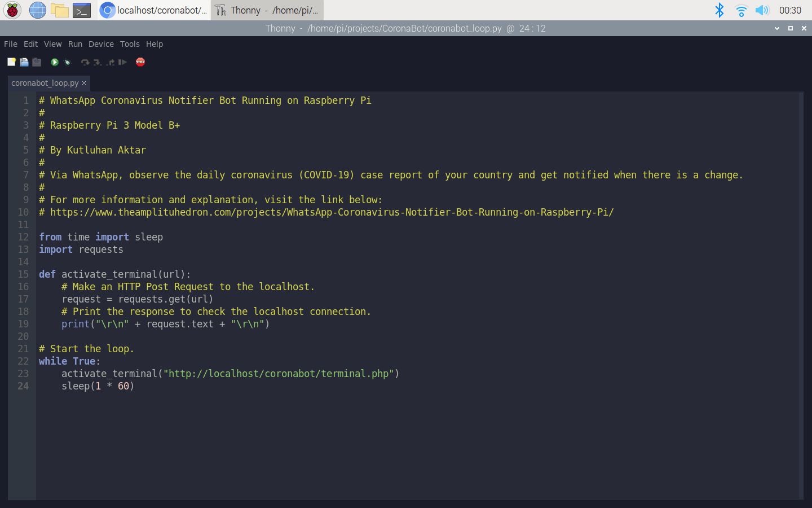The width and height of the screenshot is (812, 508).
Task: Close the coronabot_loop.py tab
Action: click(x=84, y=83)
